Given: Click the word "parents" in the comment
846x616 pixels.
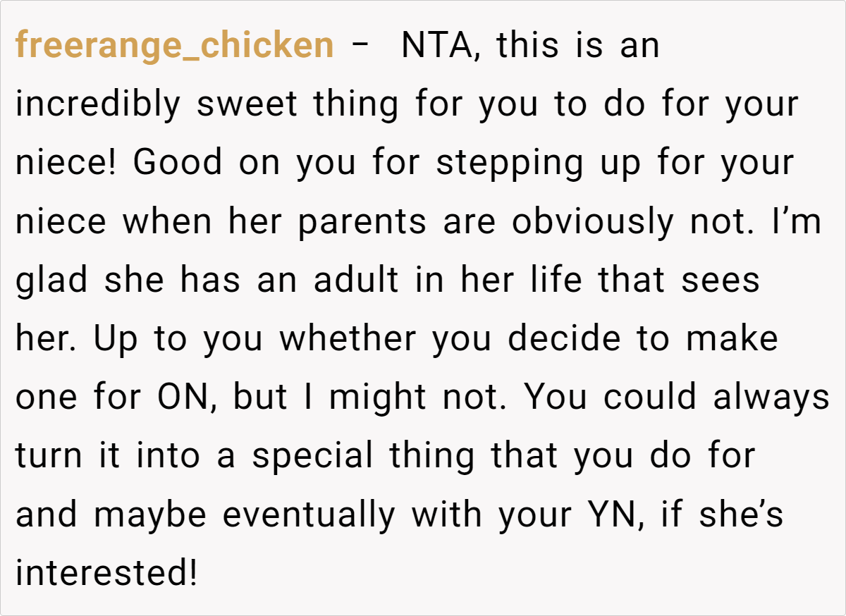Looking at the screenshot, I should 362,221.
